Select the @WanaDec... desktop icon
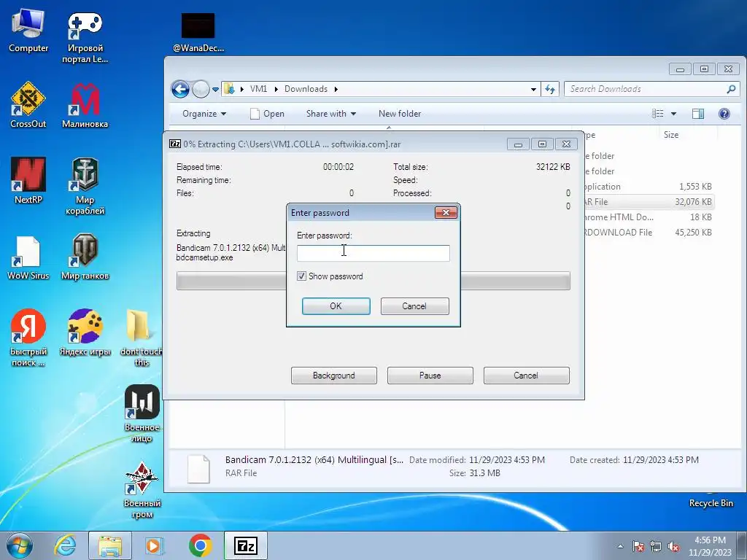The height and width of the screenshot is (560, 747). coord(198,32)
